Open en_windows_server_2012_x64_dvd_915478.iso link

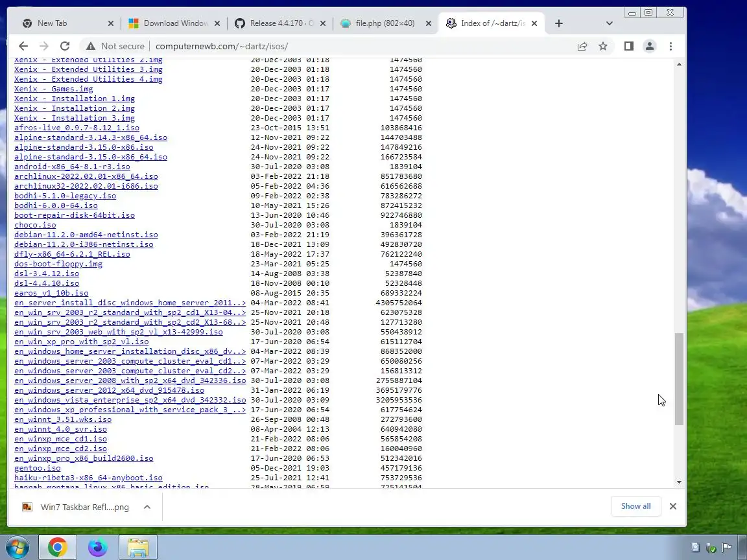pos(109,390)
